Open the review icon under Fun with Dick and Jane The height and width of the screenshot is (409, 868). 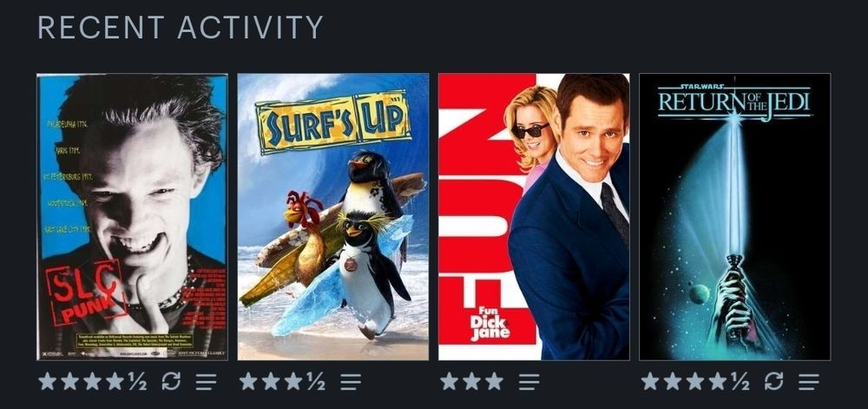point(529,381)
